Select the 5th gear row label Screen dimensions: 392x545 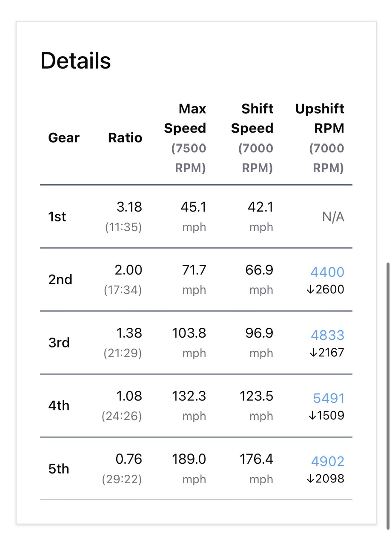(x=59, y=469)
